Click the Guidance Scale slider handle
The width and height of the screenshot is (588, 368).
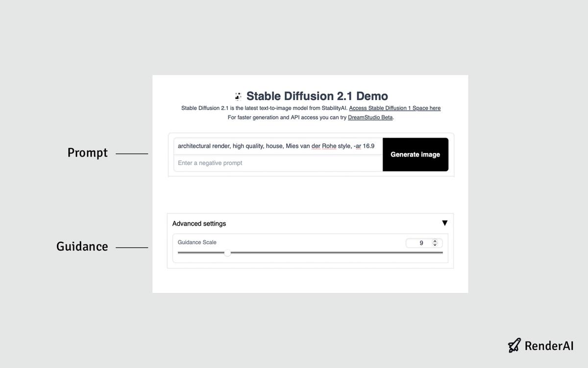227,253
